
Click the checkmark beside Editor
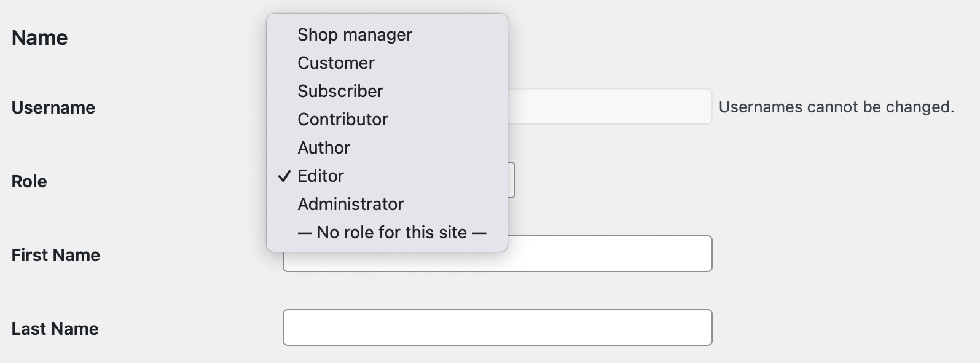(x=283, y=177)
